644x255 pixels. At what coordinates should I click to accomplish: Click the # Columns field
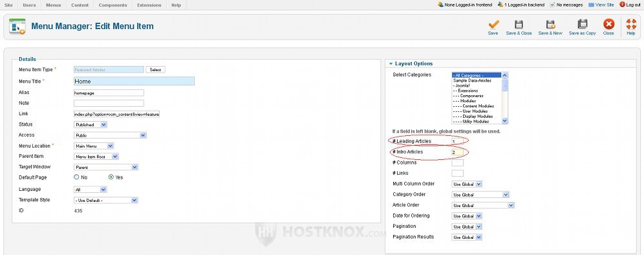(x=458, y=163)
